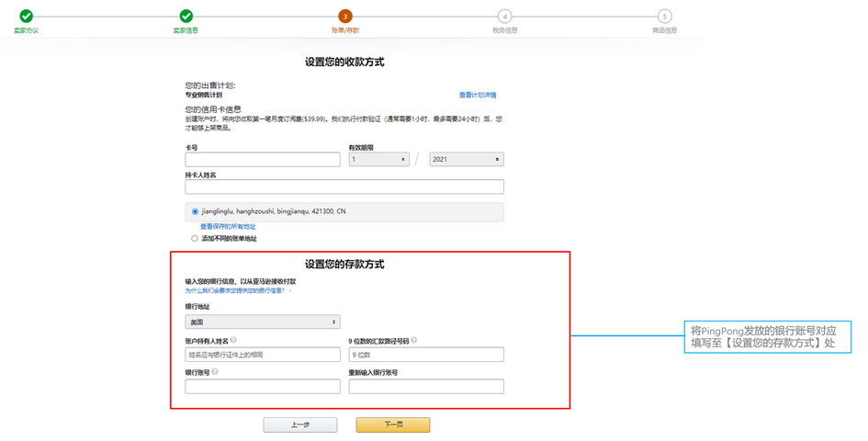The image size is (868, 441).
Task: Click the 重新输入银行账号 input field
Action: pos(426,387)
